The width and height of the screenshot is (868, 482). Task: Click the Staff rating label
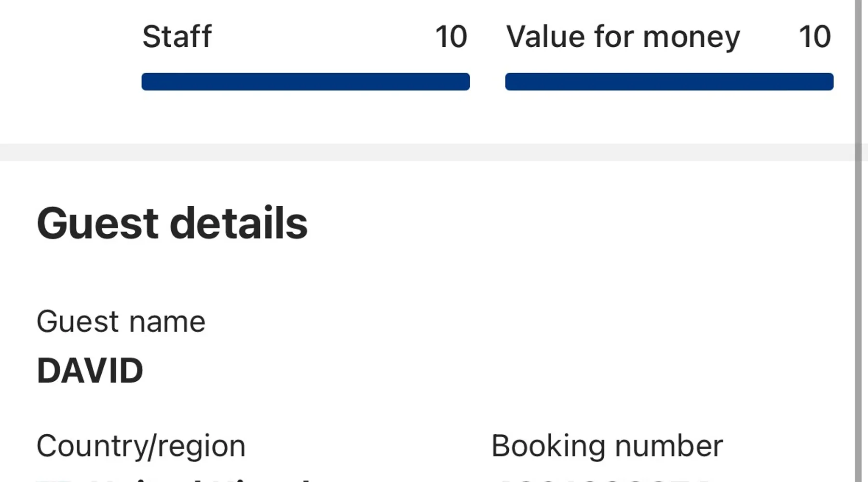pyautogui.click(x=176, y=37)
